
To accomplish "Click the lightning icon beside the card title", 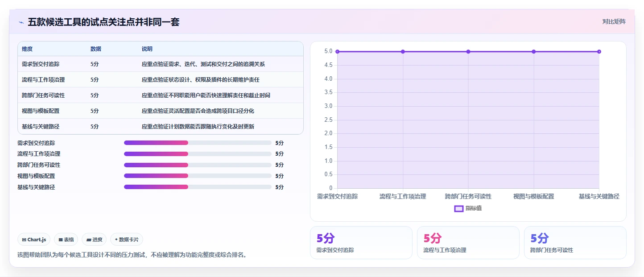I will [21, 22].
